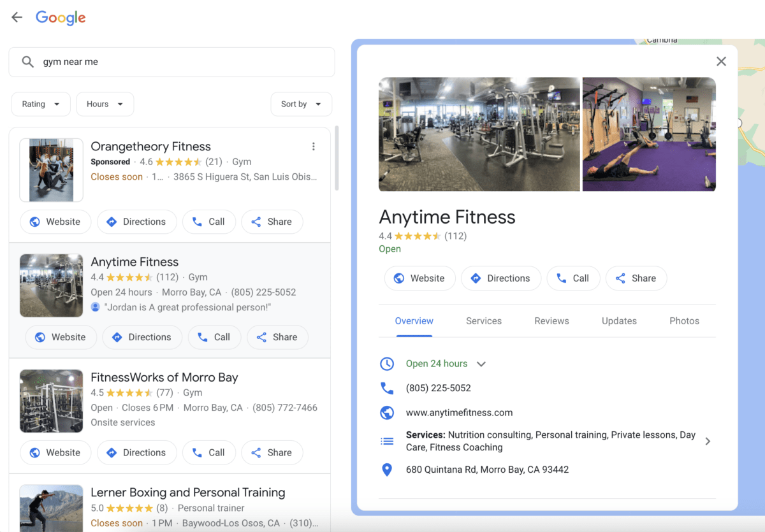Viewport: 765px width, 532px height.
Task: Close the Anytime Fitness detail panel
Action: (x=721, y=61)
